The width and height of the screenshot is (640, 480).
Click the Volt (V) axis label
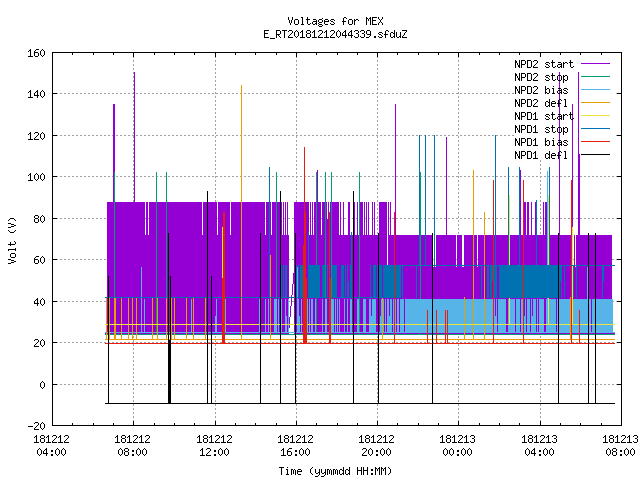click(x=12, y=240)
